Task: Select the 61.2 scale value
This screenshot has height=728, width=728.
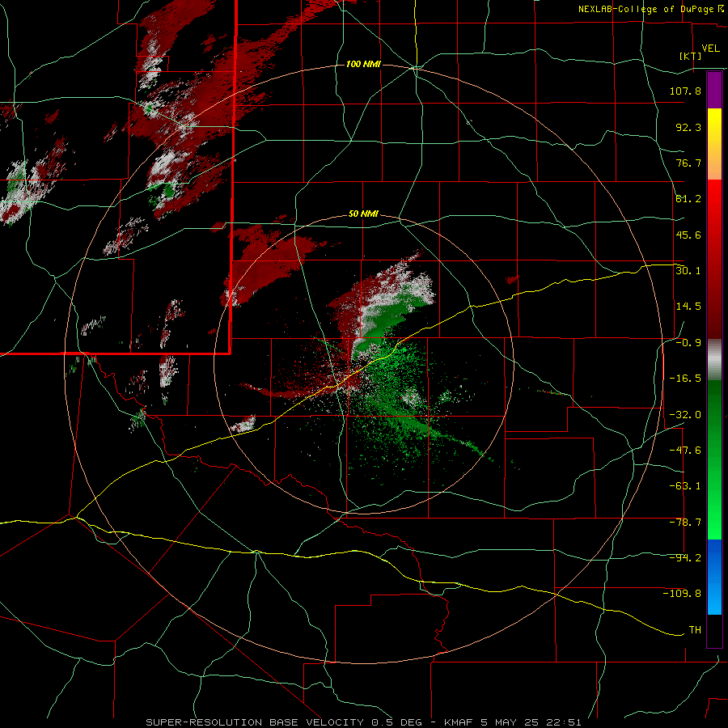Action: point(688,199)
